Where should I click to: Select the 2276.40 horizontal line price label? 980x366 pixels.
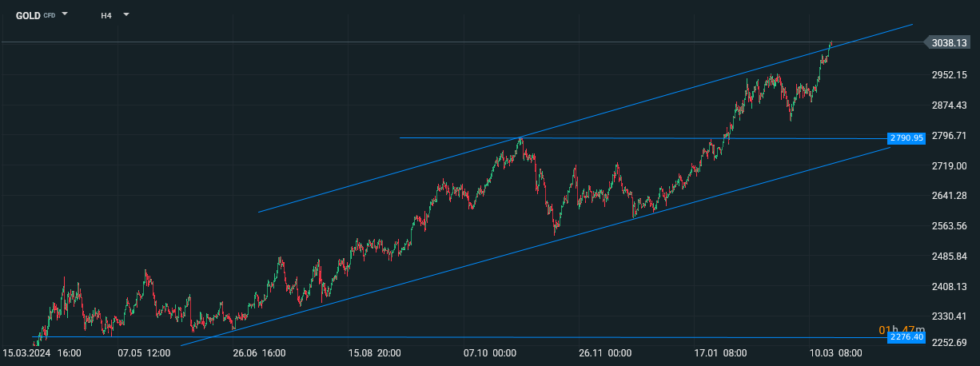point(907,338)
